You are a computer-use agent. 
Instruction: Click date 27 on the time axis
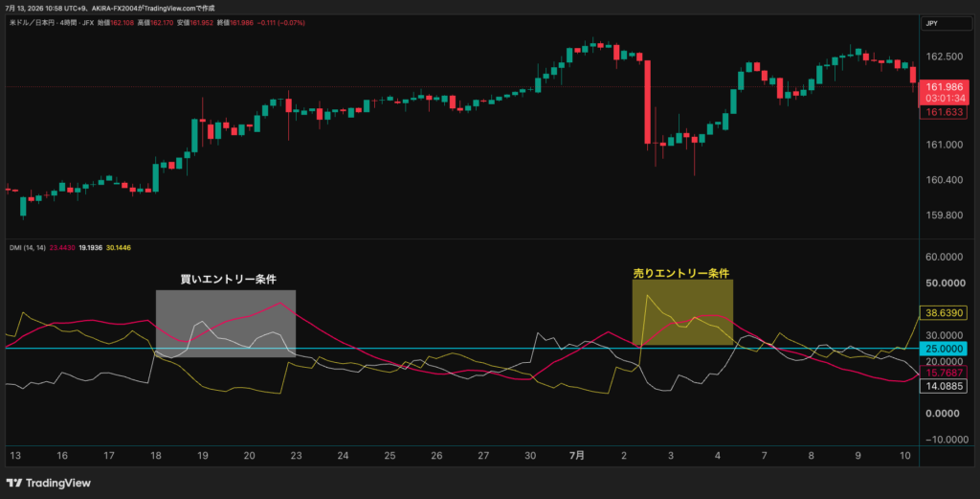(483, 456)
